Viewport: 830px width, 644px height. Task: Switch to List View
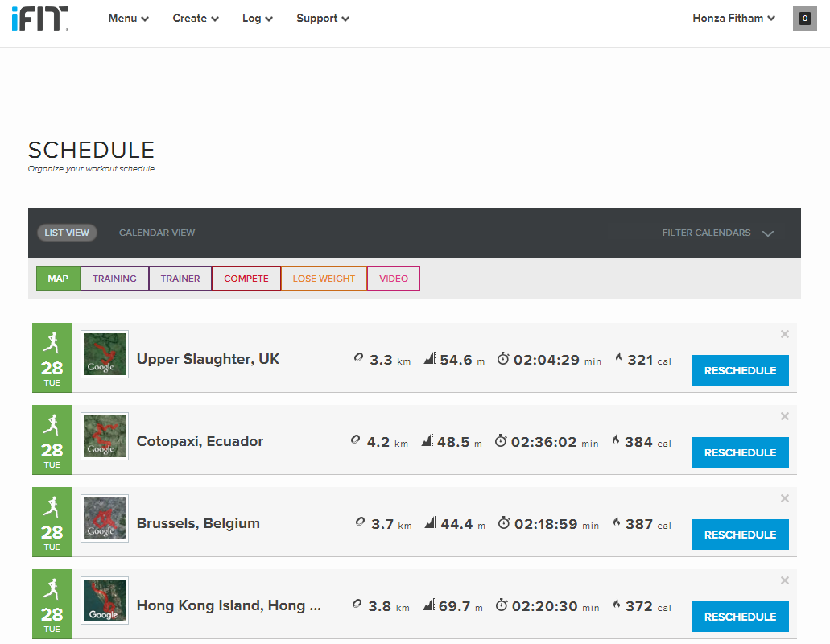click(67, 233)
